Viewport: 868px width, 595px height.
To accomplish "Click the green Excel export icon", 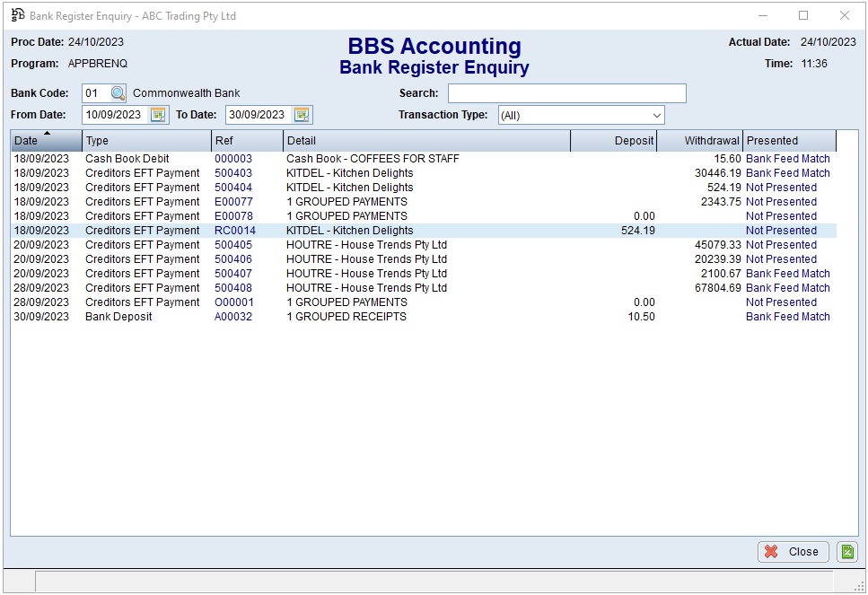I will click(x=846, y=552).
